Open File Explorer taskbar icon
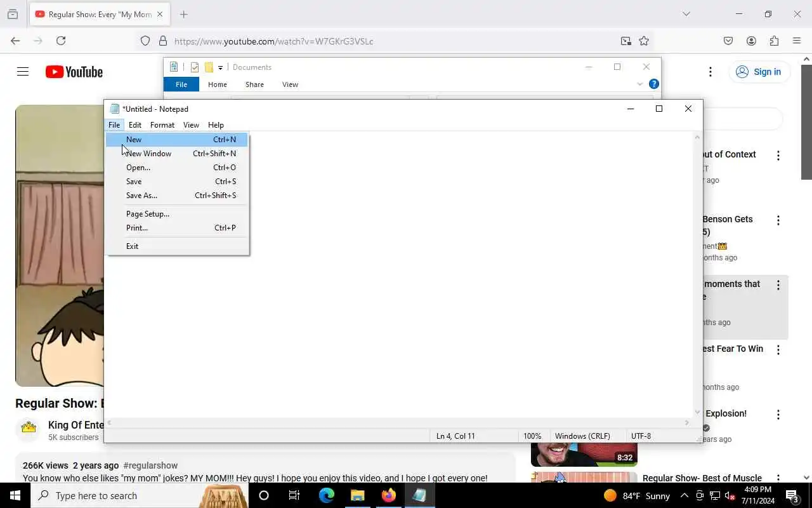The width and height of the screenshot is (812, 508). tap(358, 495)
